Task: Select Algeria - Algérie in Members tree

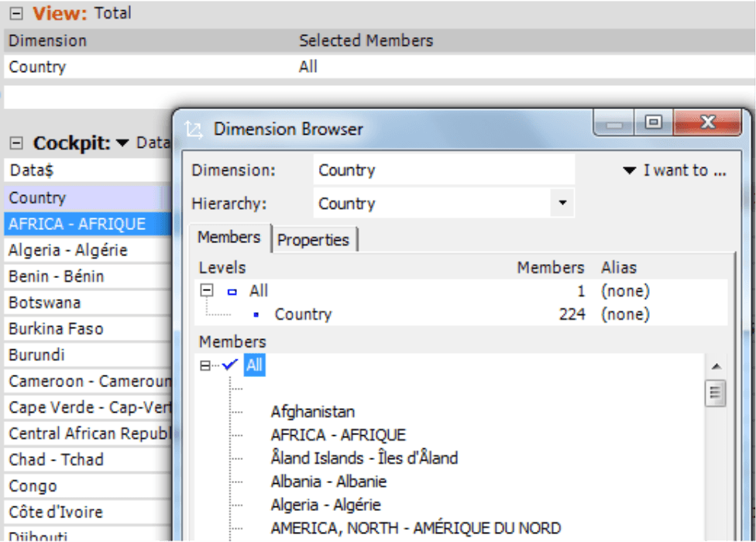Action: click(325, 505)
